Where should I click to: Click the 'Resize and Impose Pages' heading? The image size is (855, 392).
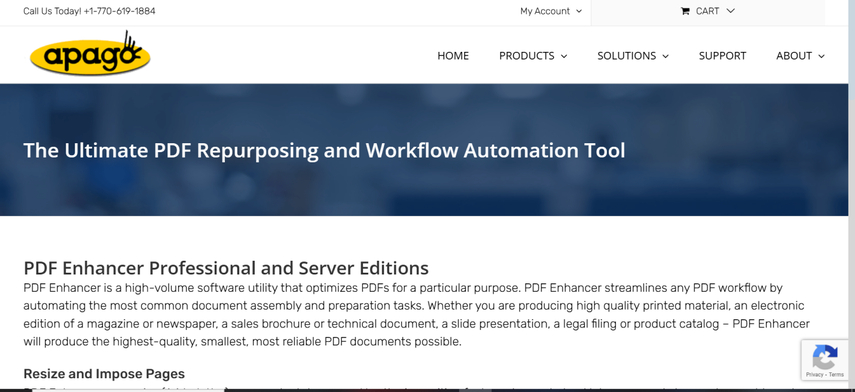click(104, 373)
